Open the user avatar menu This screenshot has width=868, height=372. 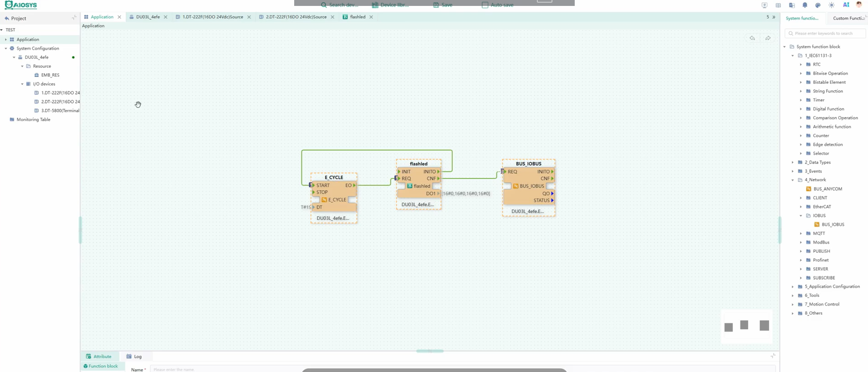859,5
